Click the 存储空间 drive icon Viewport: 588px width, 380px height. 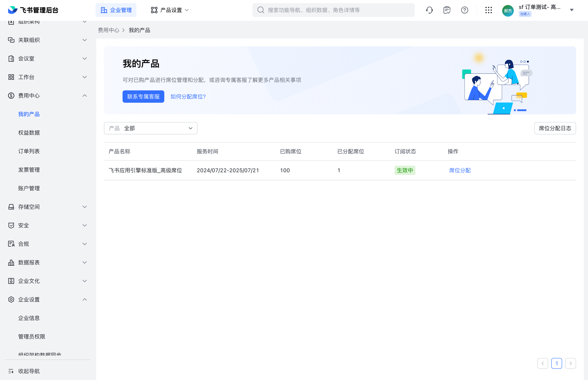pyautogui.click(x=11, y=207)
